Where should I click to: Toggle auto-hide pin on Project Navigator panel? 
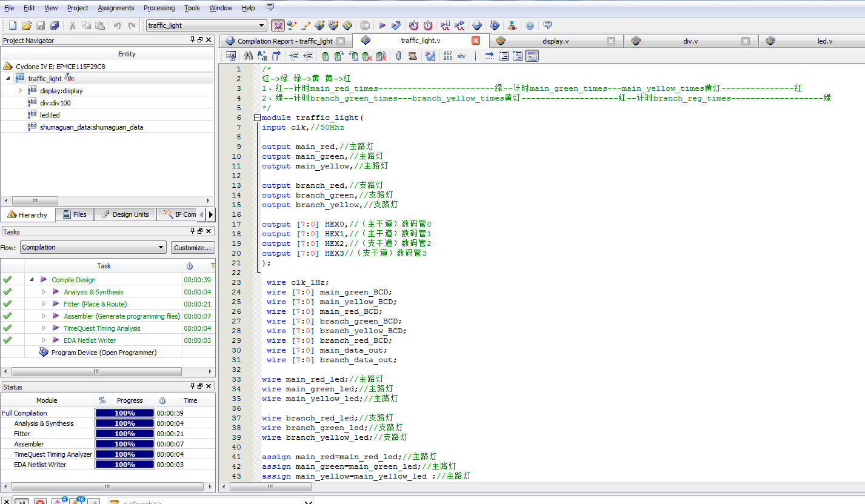pyautogui.click(x=193, y=40)
